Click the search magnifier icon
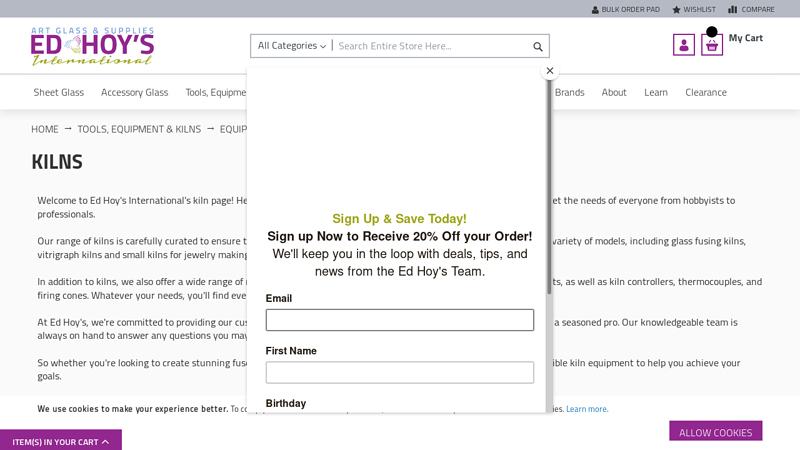This screenshot has width=800, height=450. pyautogui.click(x=538, y=46)
